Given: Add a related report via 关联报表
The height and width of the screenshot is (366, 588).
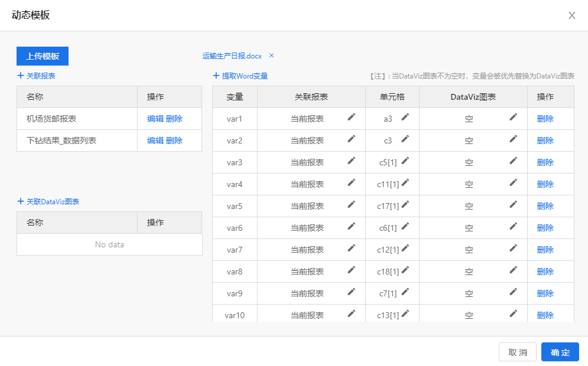Looking at the screenshot, I should click(x=37, y=76).
